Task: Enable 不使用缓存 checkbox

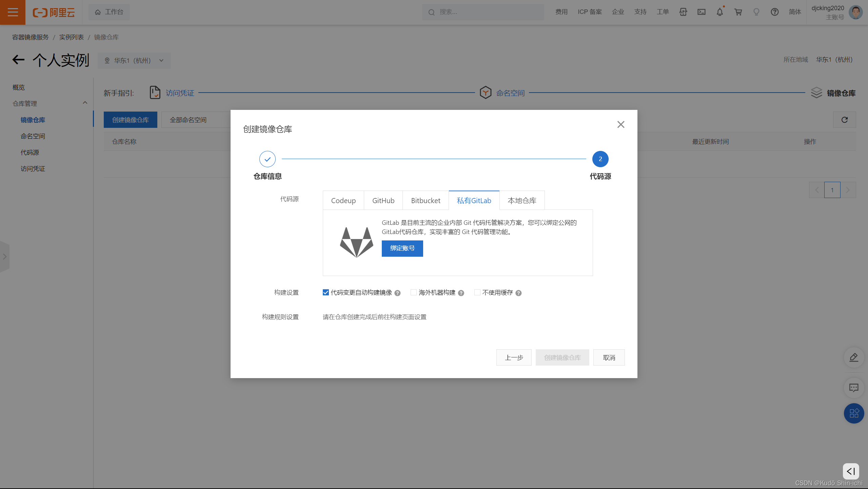Action: click(477, 292)
